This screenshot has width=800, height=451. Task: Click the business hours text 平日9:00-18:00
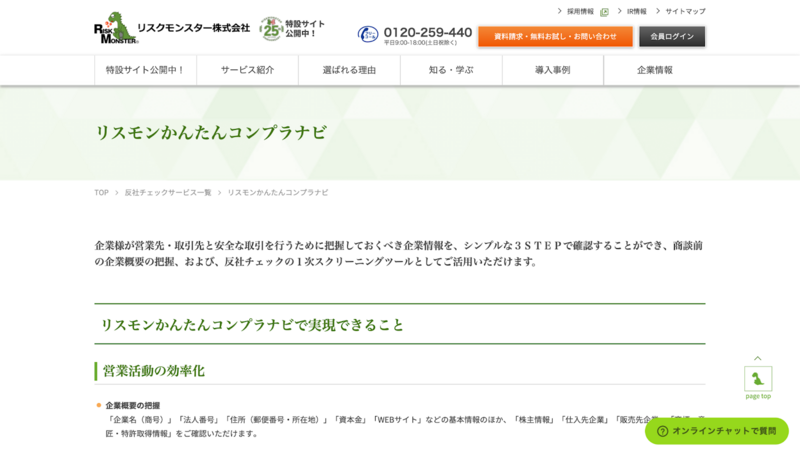(x=420, y=43)
